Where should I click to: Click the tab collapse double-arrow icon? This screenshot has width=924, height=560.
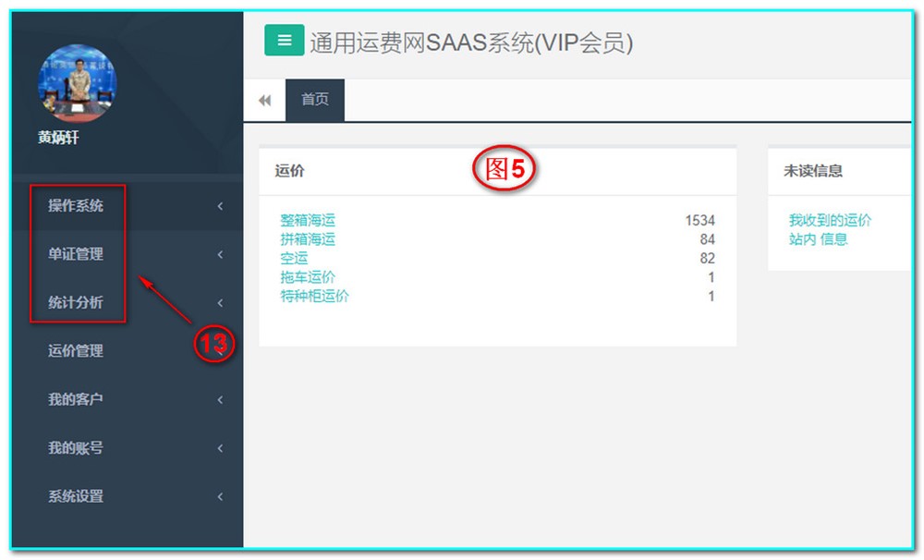(x=265, y=100)
